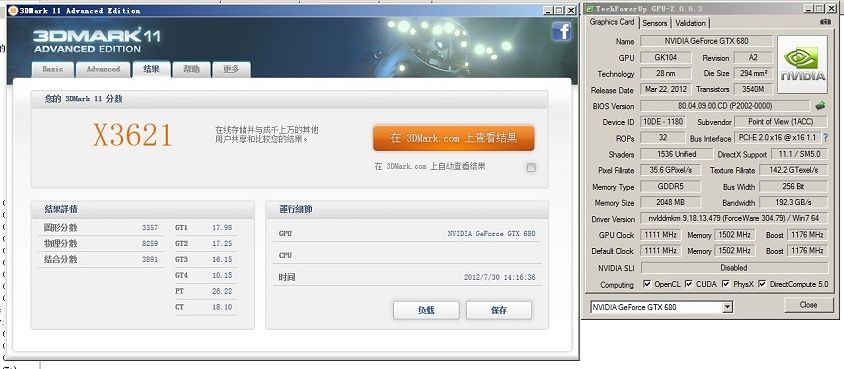Click the 负载 load button
The image size is (844, 369).
pos(426,310)
